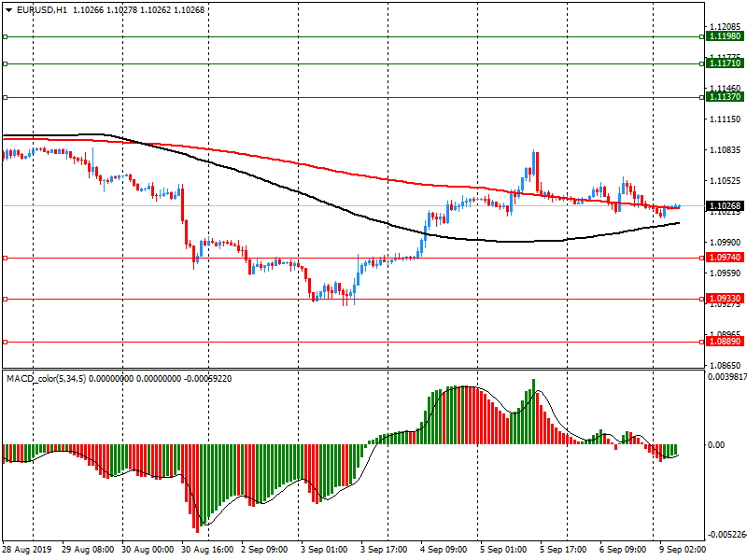Click the 1.10525 price scale value
Image resolution: width=747 pixels, height=560 pixels.
click(x=726, y=180)
